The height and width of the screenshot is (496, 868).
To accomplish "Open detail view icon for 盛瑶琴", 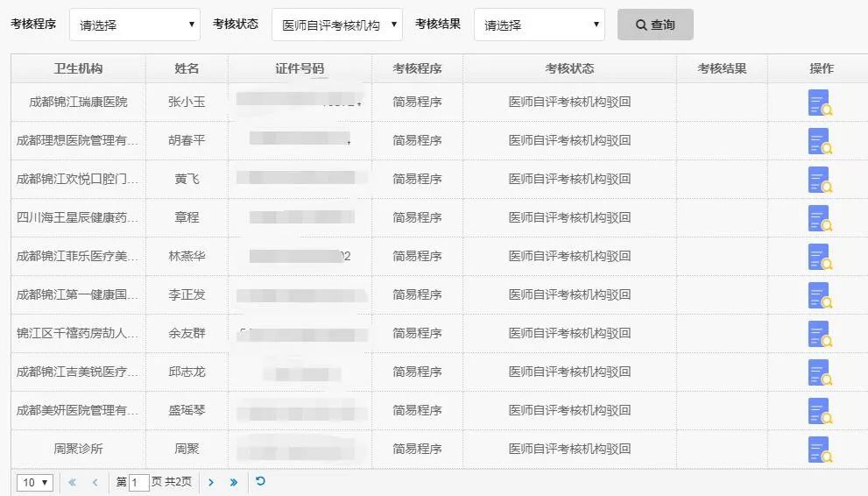I will click(x=821, y=411).
